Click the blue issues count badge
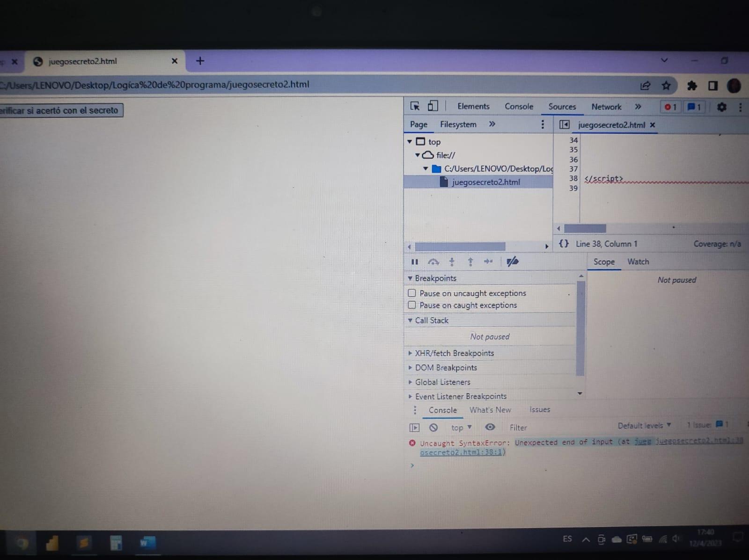Screen dimensions: 749x560 tap(694, 107)
